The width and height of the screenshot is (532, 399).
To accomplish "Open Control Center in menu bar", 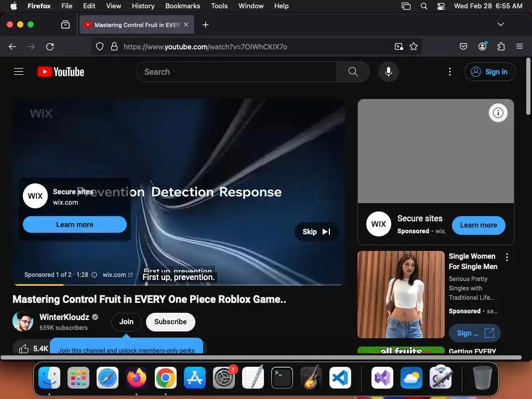I will (441, 6).
